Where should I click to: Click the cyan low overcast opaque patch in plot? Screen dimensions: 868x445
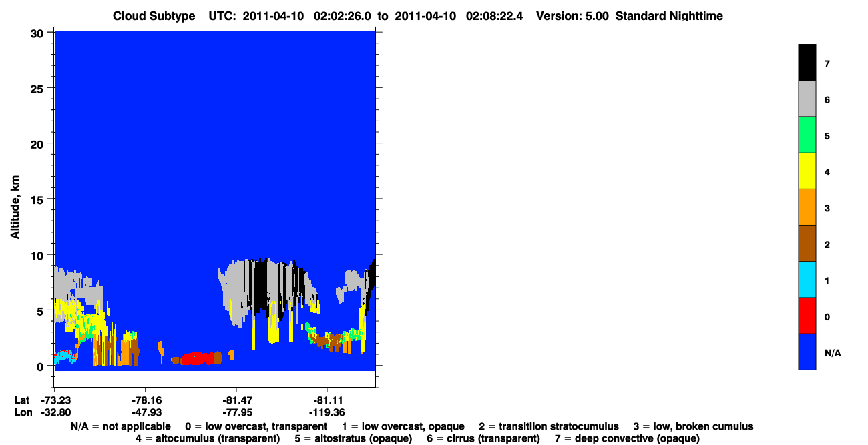tap(63, 357)
